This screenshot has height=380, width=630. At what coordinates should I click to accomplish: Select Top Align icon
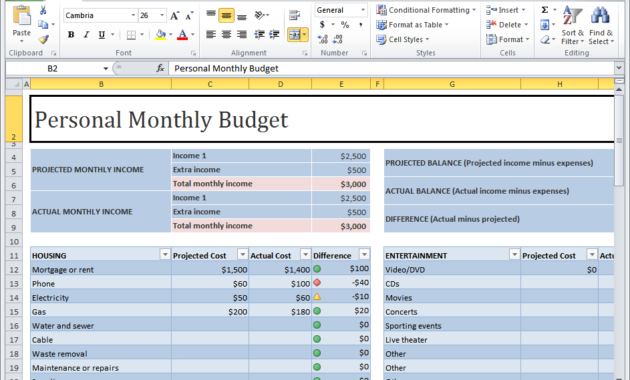211,15
